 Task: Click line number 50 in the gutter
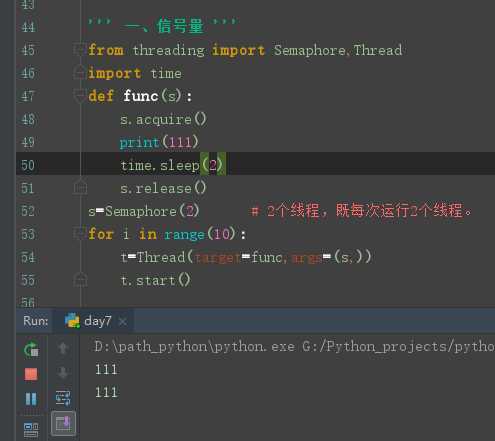(x=28, y=165)
